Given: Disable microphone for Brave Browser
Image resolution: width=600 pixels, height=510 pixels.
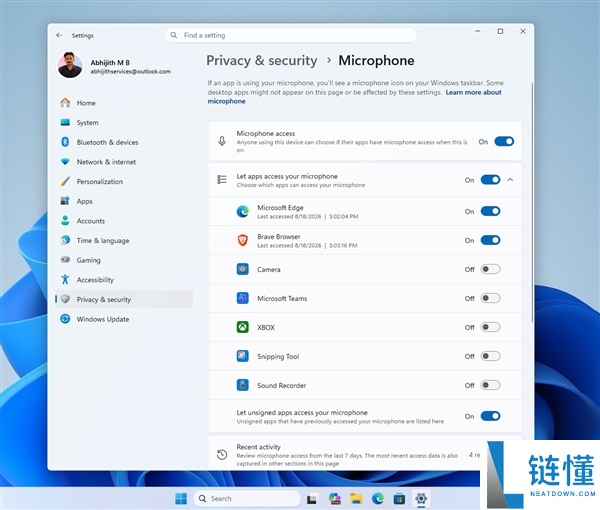Looking at the screenshot, I should tap(490, 240).
